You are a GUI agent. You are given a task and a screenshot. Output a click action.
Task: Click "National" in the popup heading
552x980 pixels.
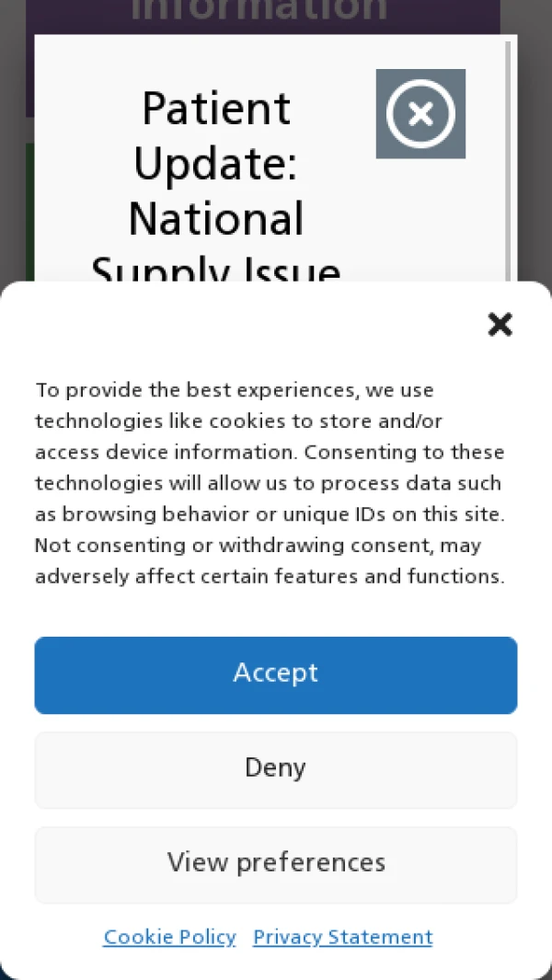pyautogui.click(x=216, y=219)
